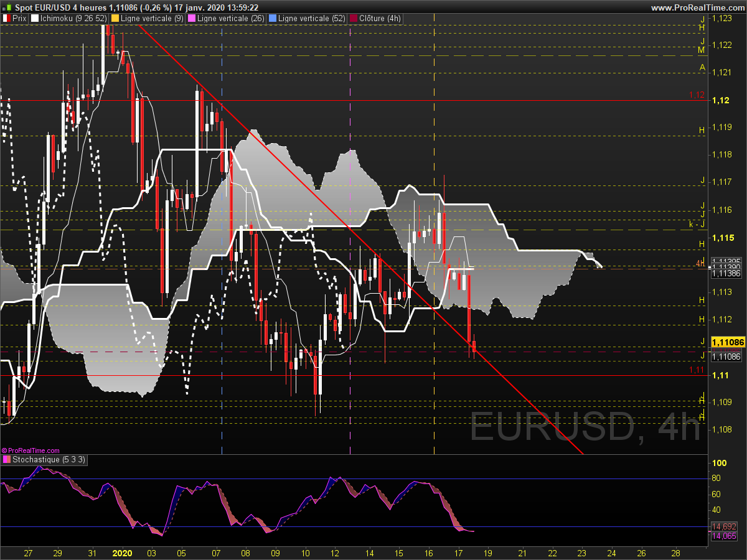
Task: Click the white Ichimoku color swatch
Action: pyautogui.click(x=34, y=19)
